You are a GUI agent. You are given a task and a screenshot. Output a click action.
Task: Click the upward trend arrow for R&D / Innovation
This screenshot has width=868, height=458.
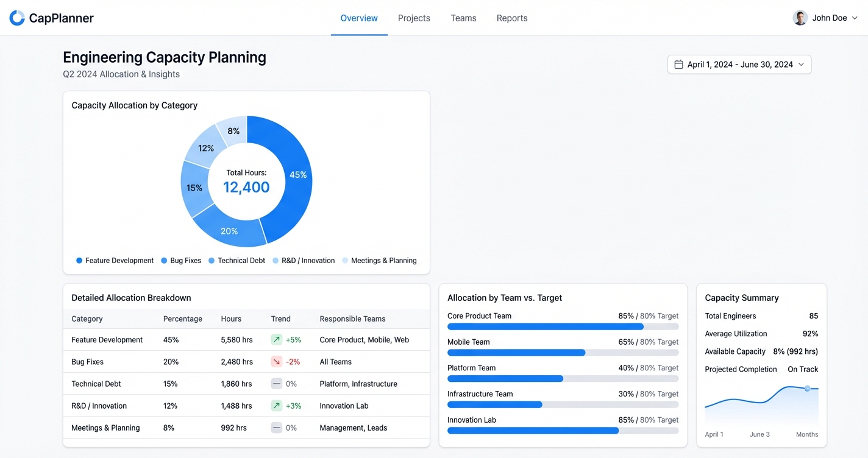[x=276, y=405]
